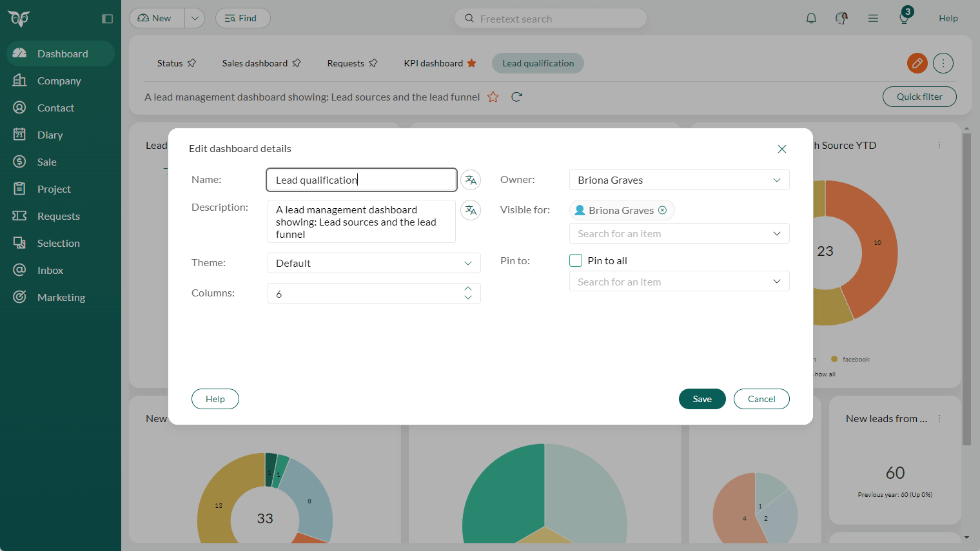This screenshot has width=980, height=551.
Task: Open the hamburger menu in the top bar
Action: coord(873,18)
